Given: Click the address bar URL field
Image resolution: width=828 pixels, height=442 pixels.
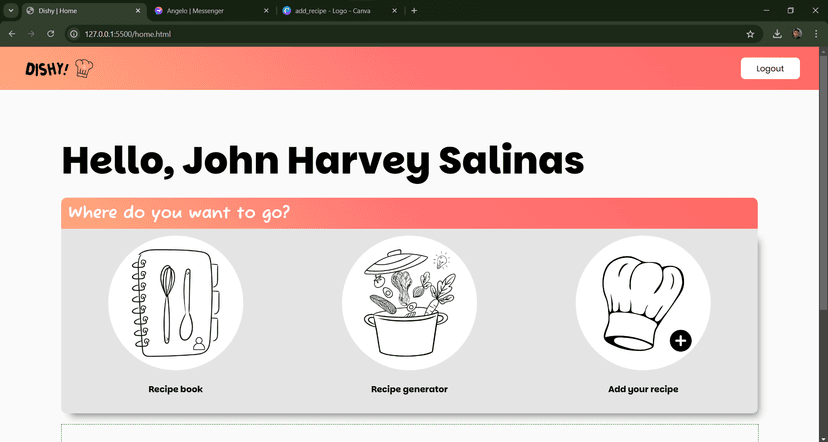Looking at the screenshot, I should [400, 33].
